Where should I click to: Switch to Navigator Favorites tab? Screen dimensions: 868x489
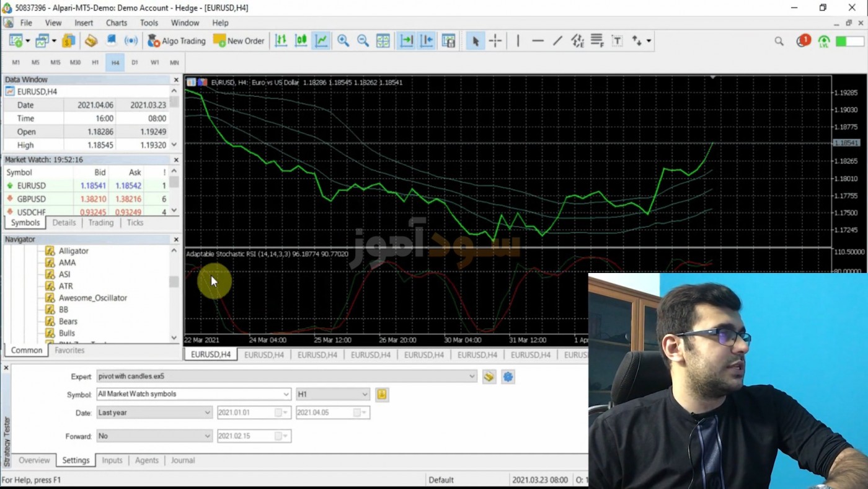click(x=69, y=351)
